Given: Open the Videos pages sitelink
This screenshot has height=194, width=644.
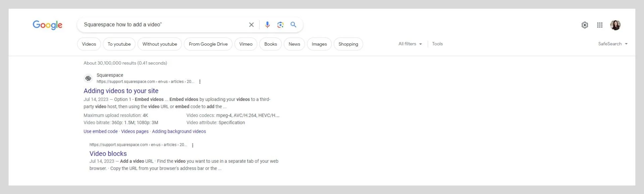Looking at the screenshot, I should tap(135, 131).
